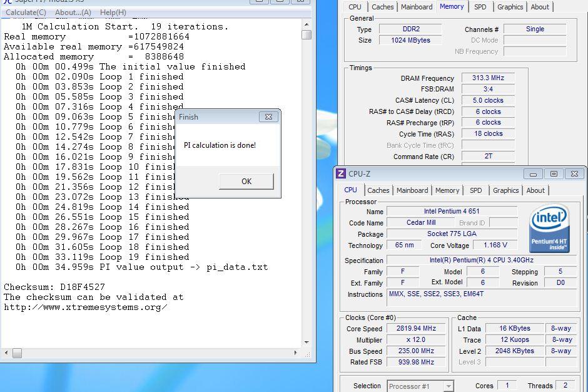Select Graphics tab in back CPU-Z window

510,7
